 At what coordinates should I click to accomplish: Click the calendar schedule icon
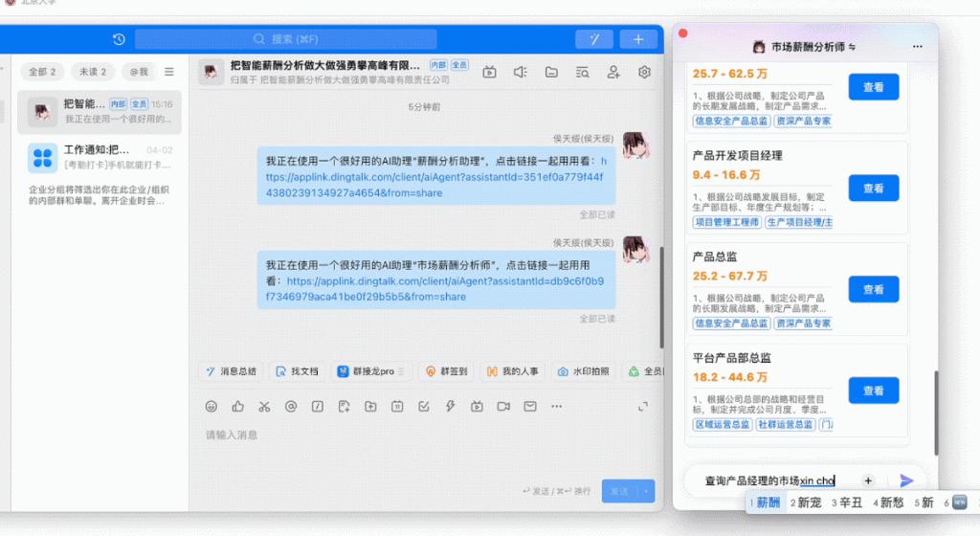click(x=397, y=407)
